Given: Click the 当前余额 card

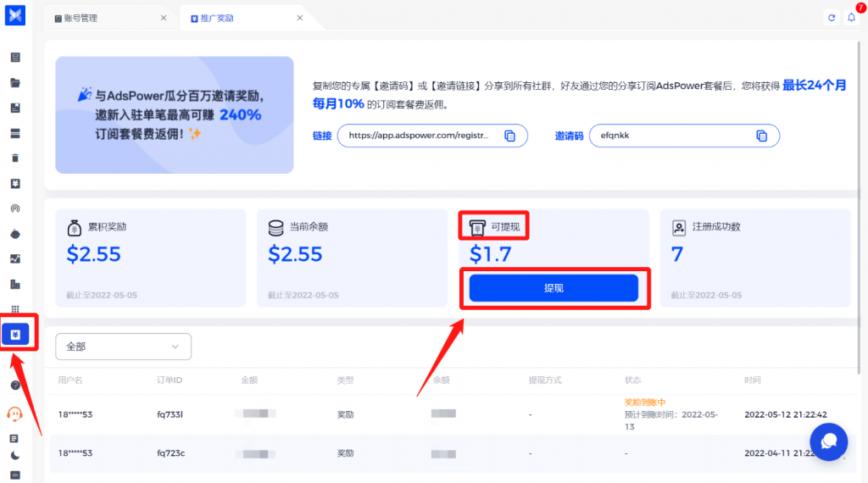Looking at the screenshot, I should [352, 258].
